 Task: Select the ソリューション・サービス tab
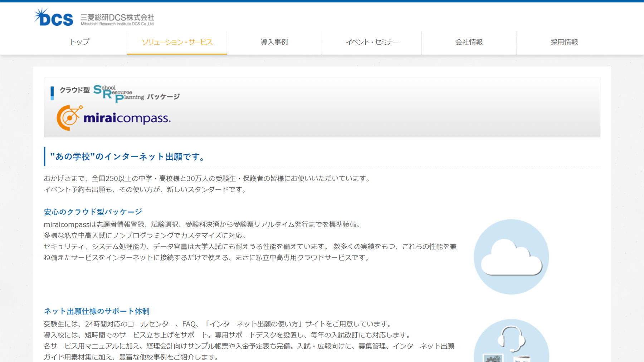[177, 42]
